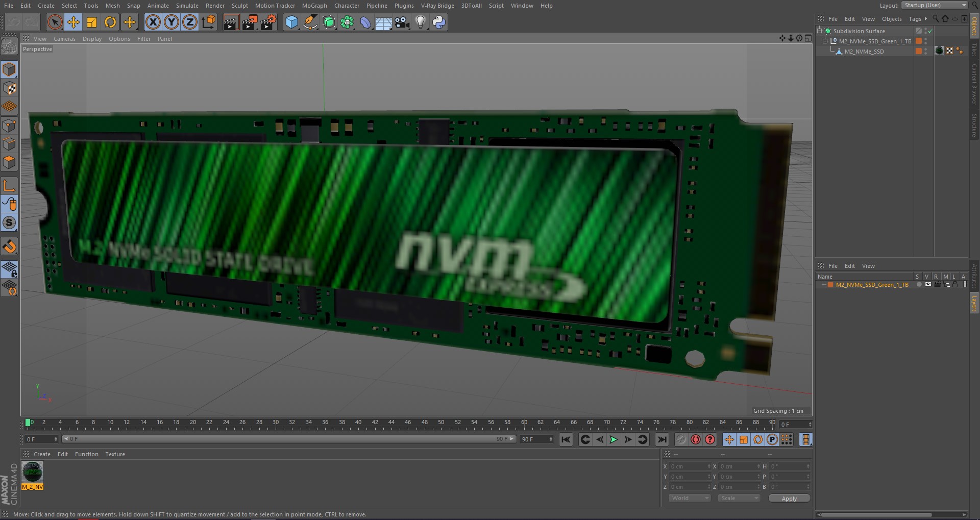Switch to Points mode

click(x=9, y=126)
